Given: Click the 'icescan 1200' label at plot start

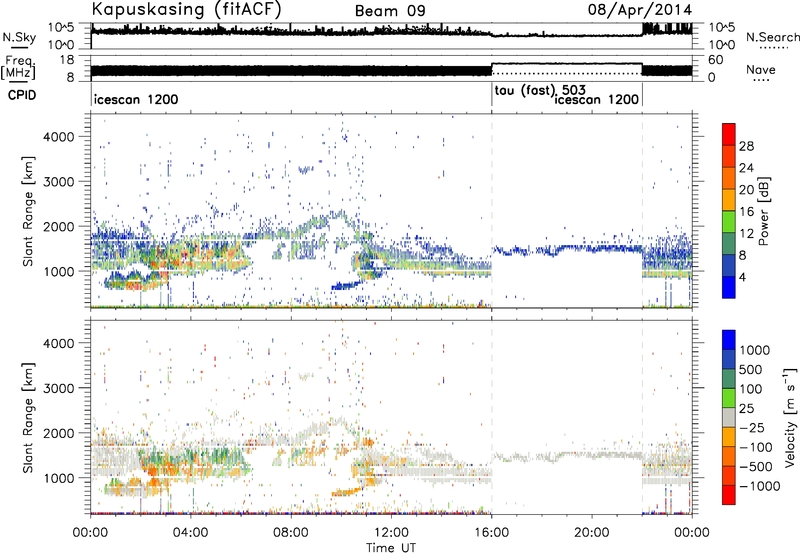Looking at the screenshot, I should (136, 99).
